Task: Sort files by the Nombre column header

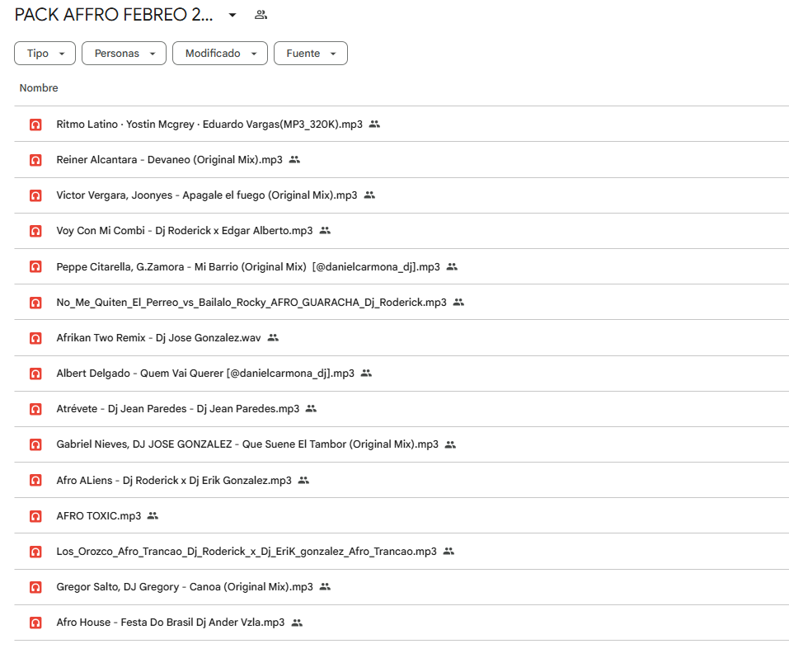Action: click(x=39, y=88)
